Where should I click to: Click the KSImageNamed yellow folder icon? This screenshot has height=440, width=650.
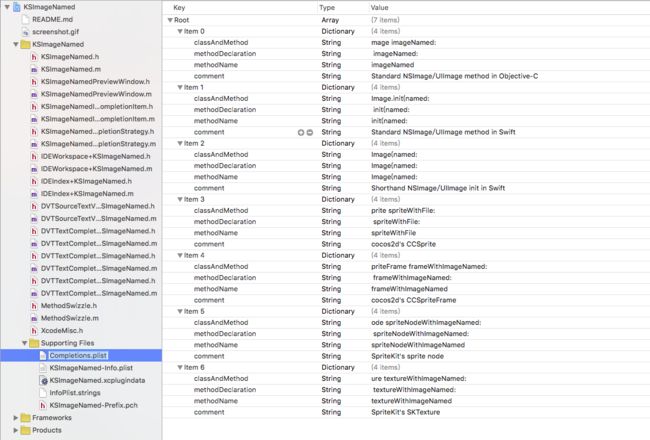point(25,44)
